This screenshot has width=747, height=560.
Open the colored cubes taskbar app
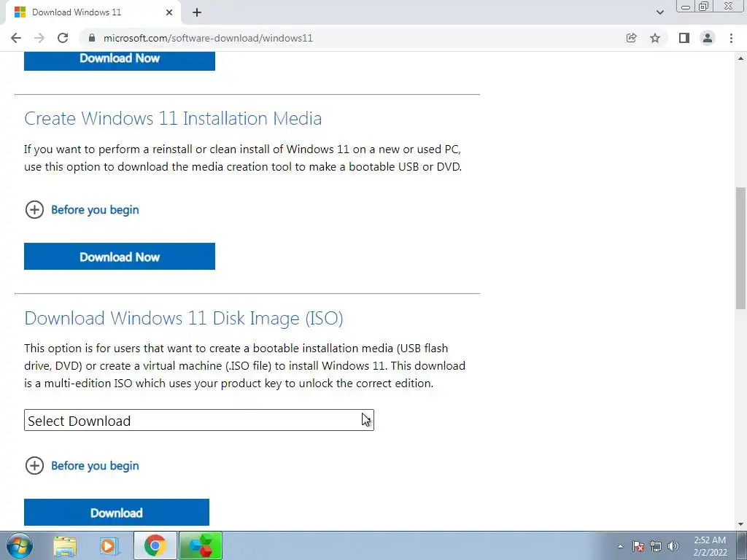[201, 545]
